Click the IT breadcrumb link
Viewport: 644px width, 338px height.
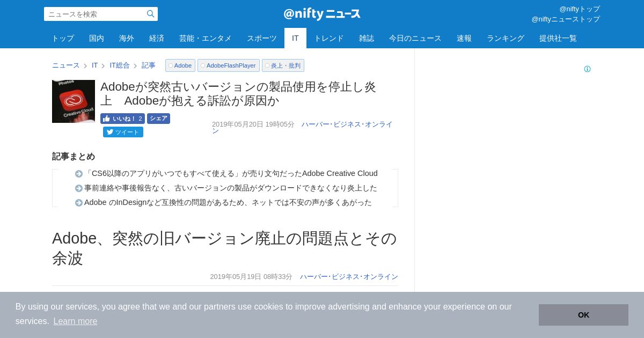tap(95, 65)
